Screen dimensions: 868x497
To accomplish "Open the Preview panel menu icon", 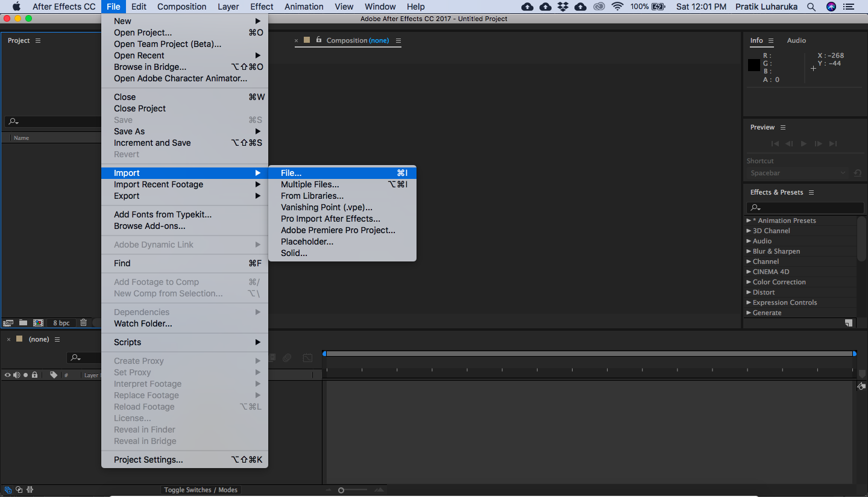I will 783,127.
